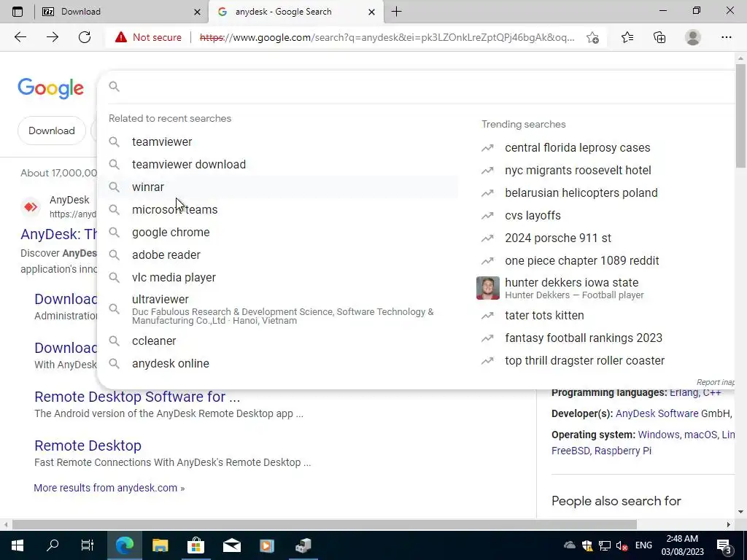The width and height of the screenshot is (747, 560).
Task: Open AnyDesk Software developer link
Action: [657, 414]
